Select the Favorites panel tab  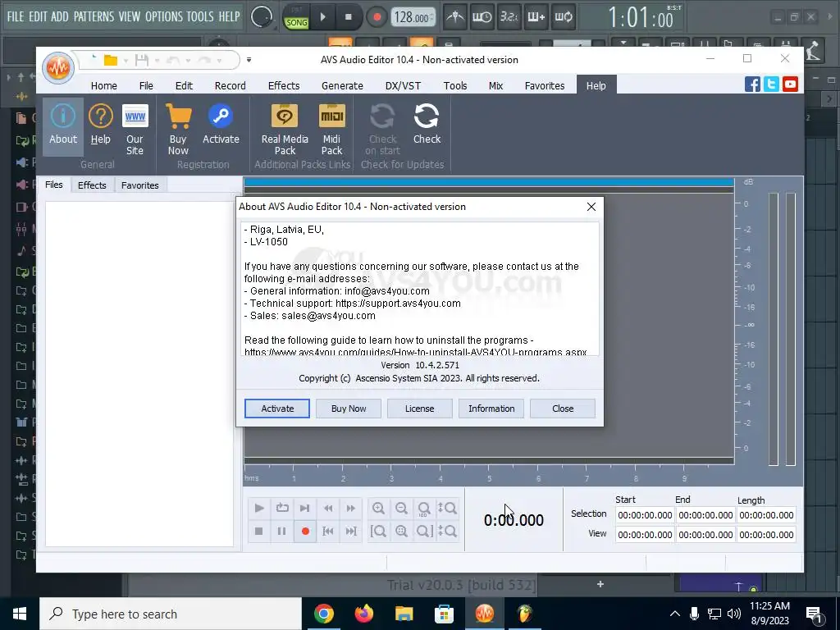tap(139, 185)
